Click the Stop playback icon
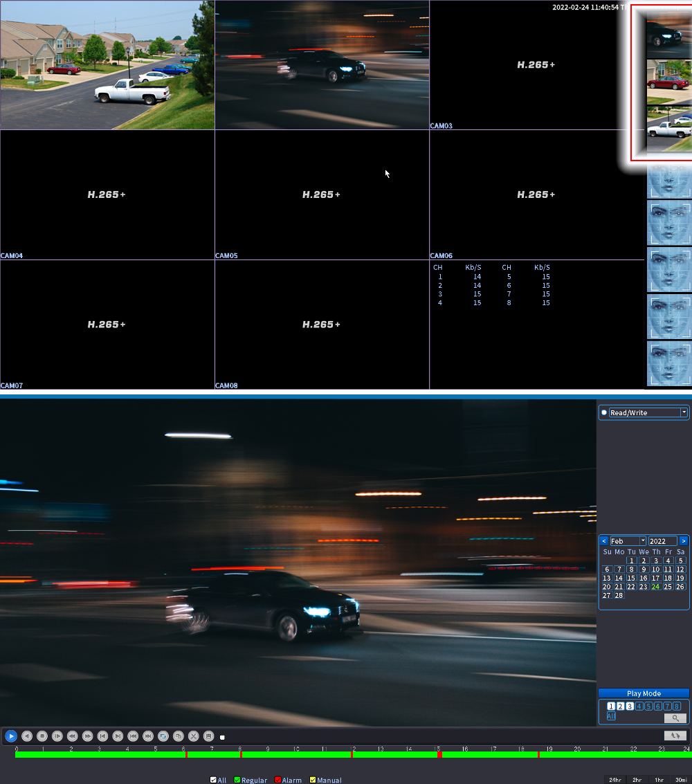 point(42,736)
